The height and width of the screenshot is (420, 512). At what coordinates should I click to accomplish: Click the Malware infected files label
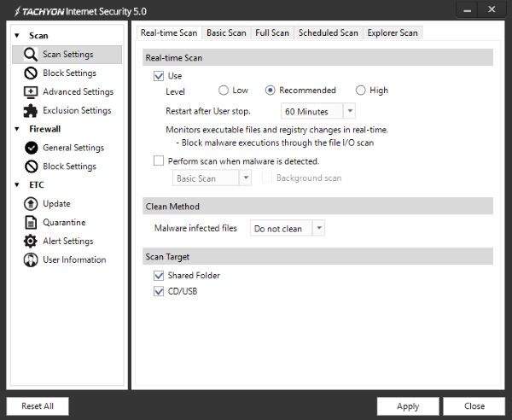(195, 228)
